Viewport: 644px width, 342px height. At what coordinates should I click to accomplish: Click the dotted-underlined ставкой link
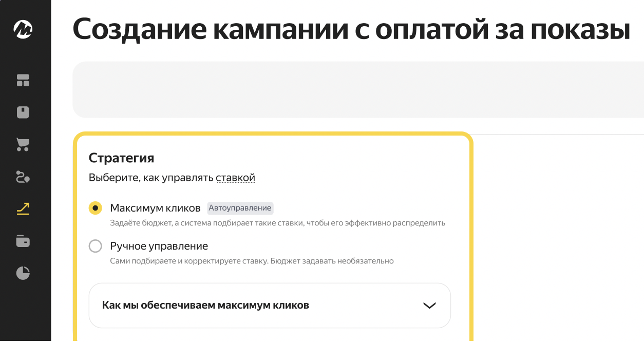(x=235, y=178)
